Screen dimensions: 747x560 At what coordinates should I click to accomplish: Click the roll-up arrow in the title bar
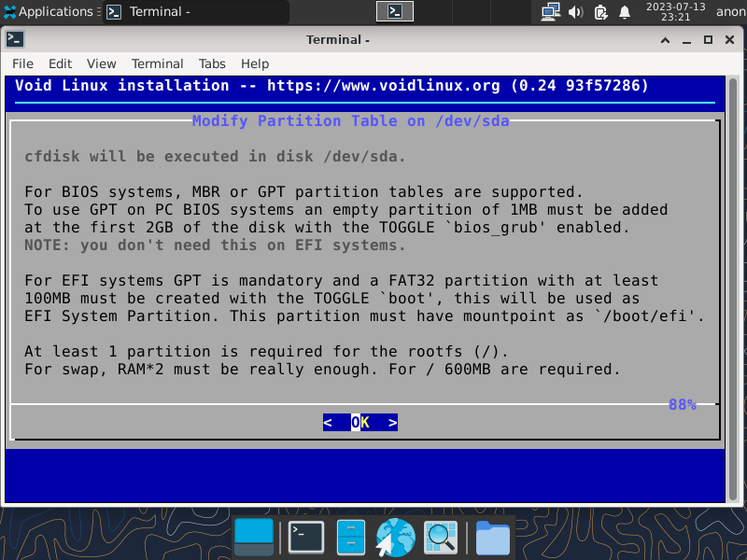665,40
